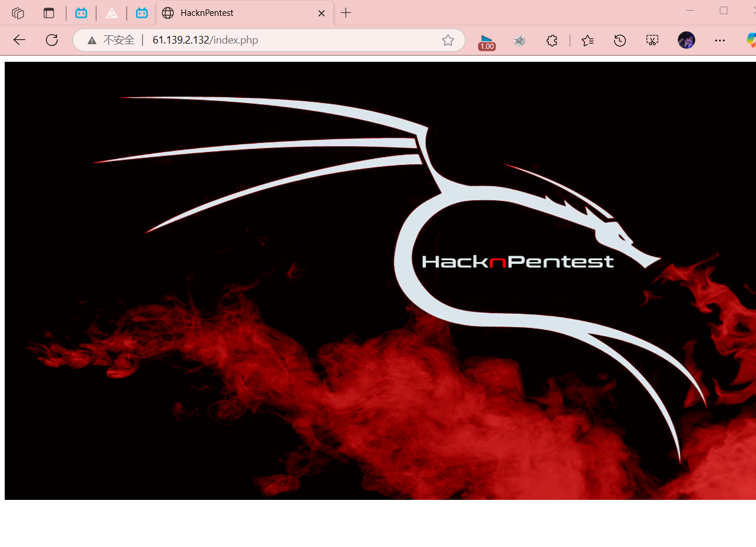Click the HacknPentest logo text on banner
Image resolution: width=756 pixels, height=547 pixels.
[518, 261]
